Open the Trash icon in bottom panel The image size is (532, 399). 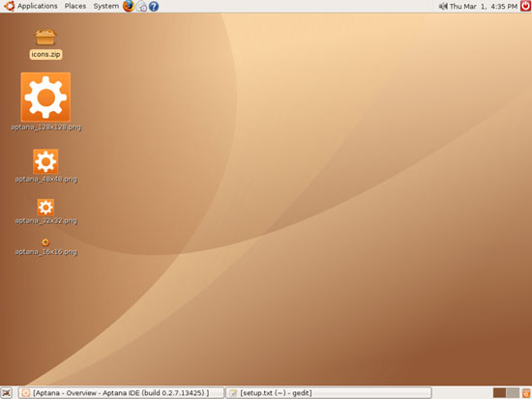coord(526,393)
